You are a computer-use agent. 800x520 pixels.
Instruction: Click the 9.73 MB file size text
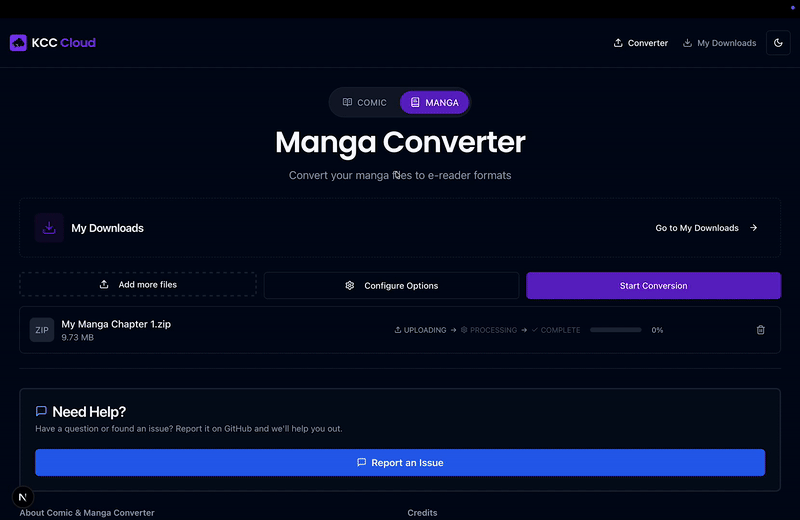tap(78, 337)
